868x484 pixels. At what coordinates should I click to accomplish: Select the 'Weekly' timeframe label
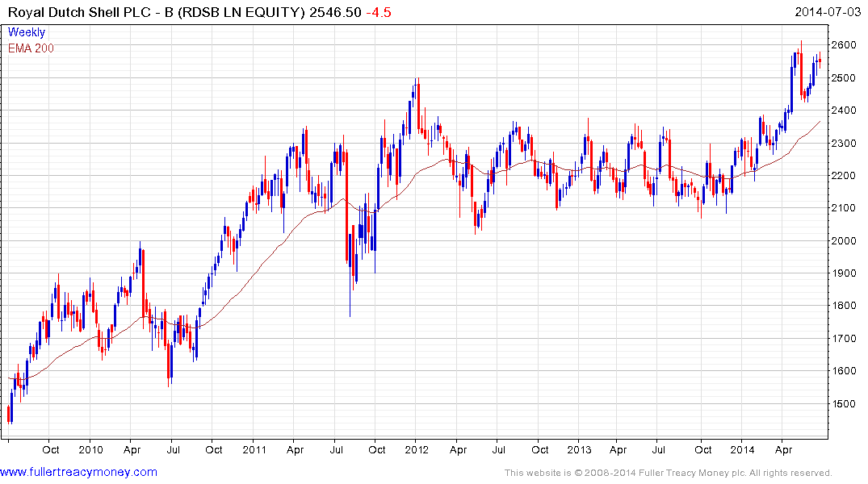click(27, 32)
